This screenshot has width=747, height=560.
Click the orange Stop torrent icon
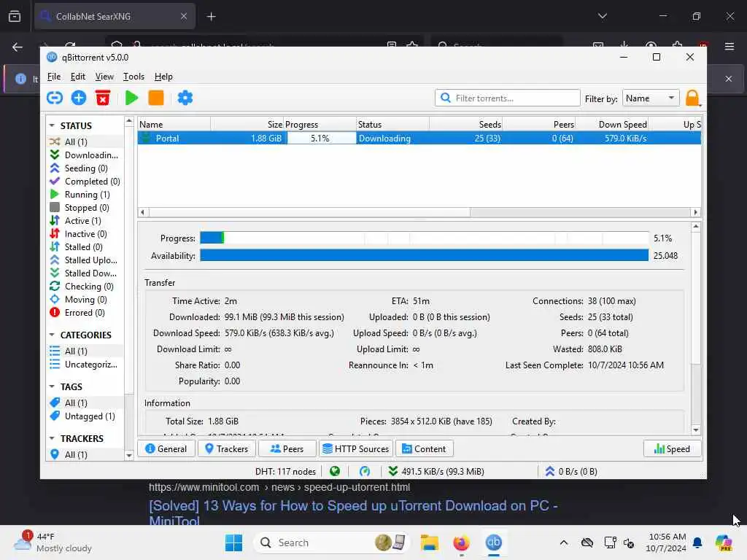click(156, 98)
